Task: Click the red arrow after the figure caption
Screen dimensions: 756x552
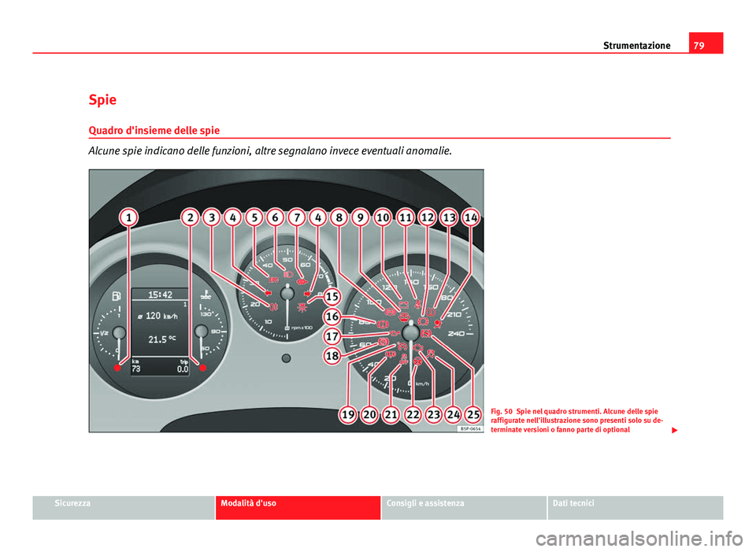Action: click(675, 431)
